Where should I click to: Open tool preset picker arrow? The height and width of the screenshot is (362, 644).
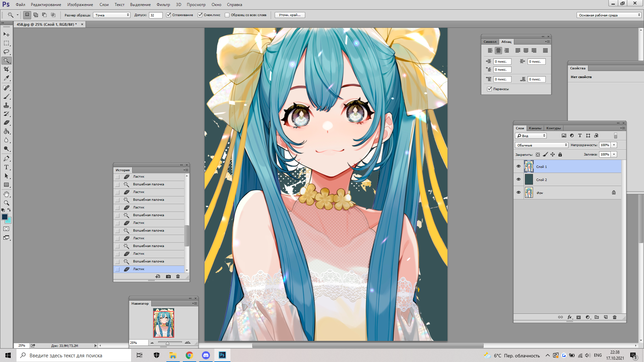(17, 15)
